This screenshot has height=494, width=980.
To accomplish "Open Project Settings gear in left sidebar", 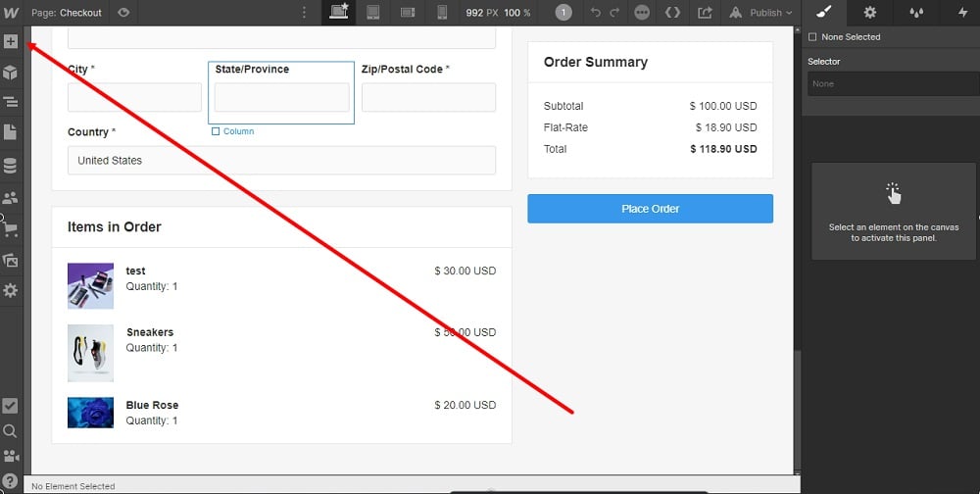I will tap(10, 291).
